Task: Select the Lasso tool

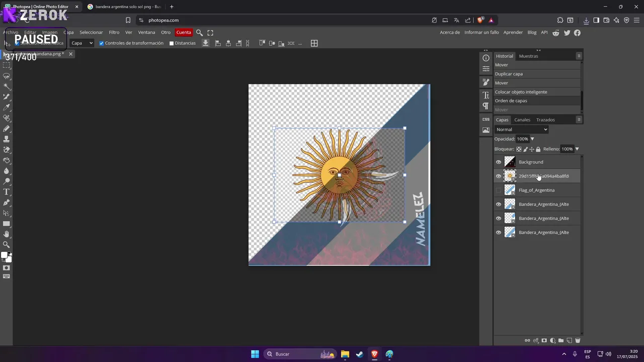Action: 7,76
